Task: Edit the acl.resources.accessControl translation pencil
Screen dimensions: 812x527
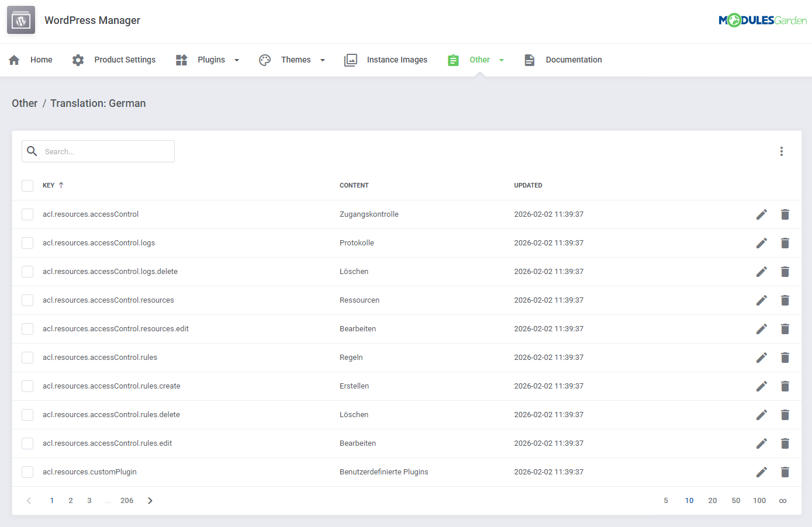Action: [761, 214]
